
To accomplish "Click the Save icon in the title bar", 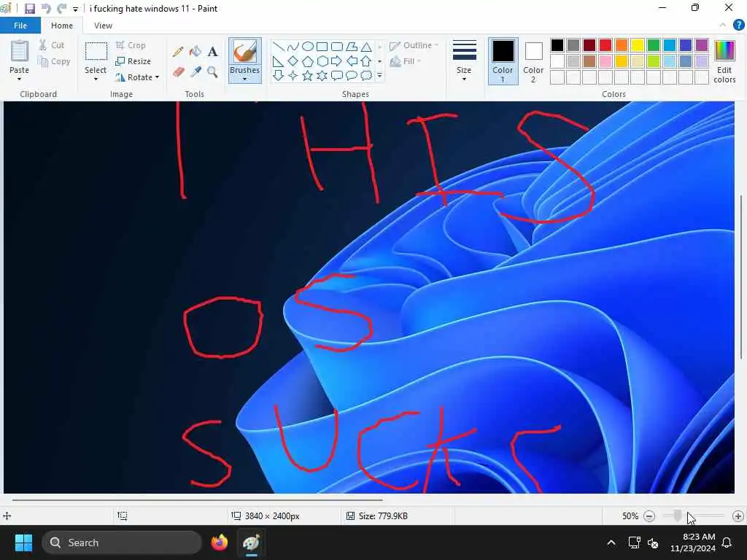I will (29, 9).
